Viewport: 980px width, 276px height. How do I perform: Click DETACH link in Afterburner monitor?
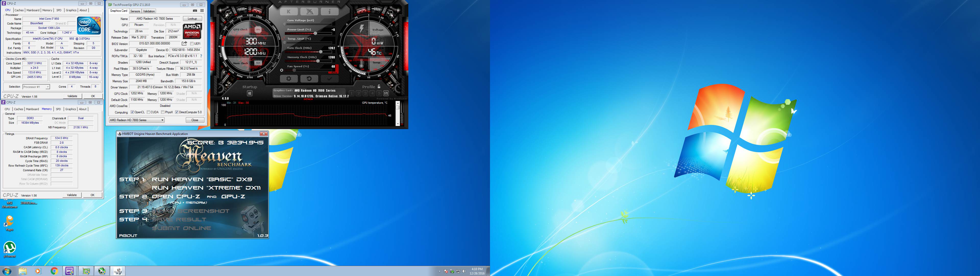point(308,99)
